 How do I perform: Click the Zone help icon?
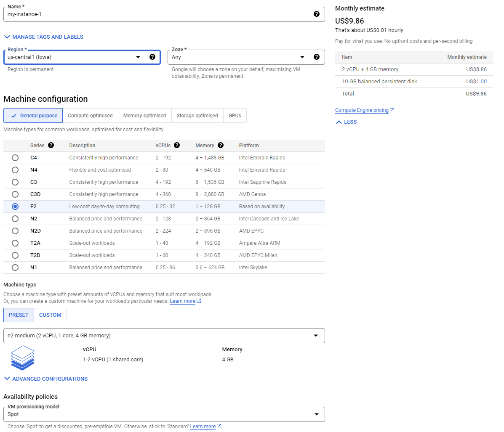[317, 56]
